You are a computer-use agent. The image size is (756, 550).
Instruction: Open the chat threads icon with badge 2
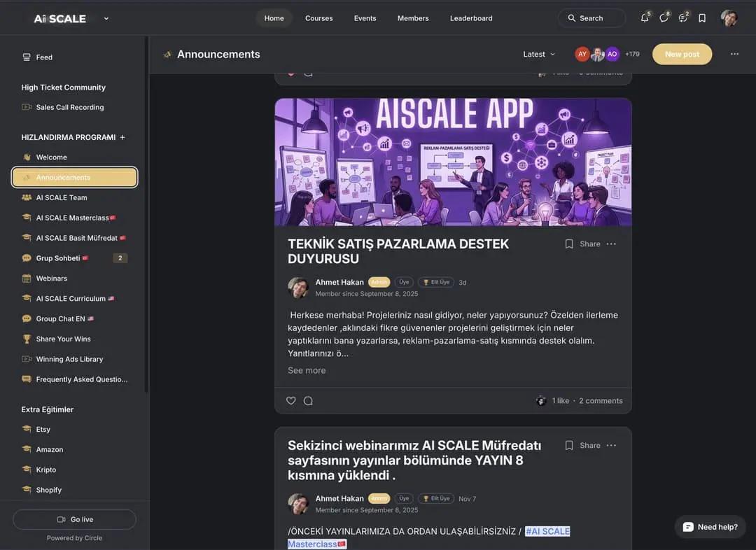tap(683, 18)
